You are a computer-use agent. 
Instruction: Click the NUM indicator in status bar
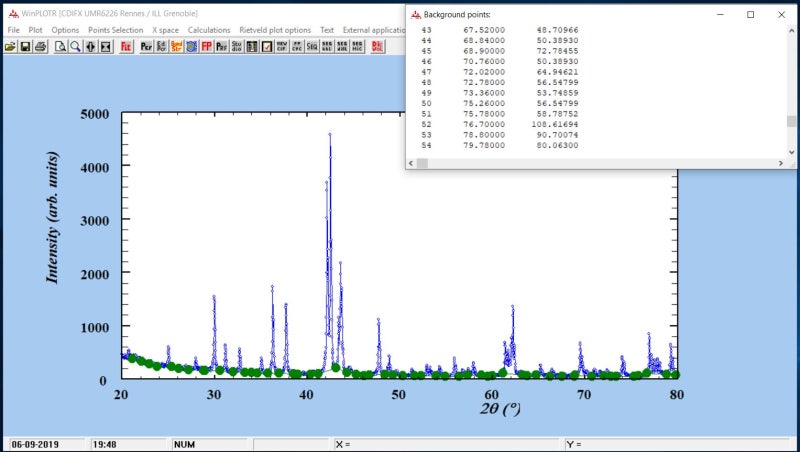click(184, 444)
